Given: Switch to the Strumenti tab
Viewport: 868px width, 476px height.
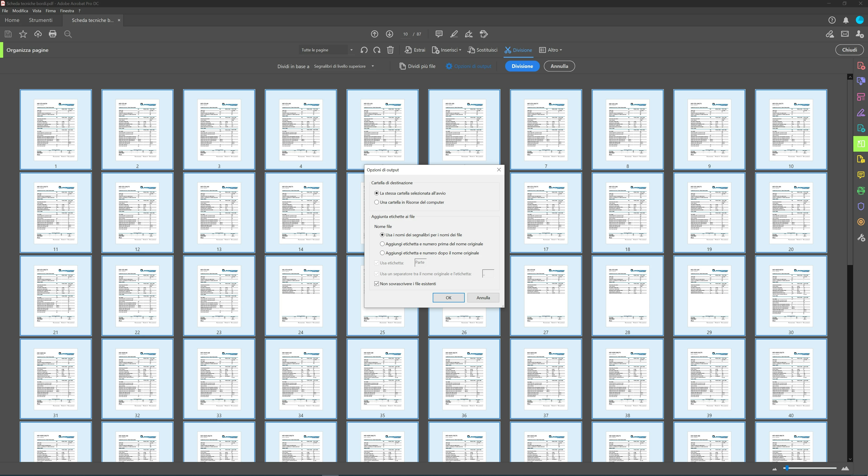Looking at the screenshot, I should click(41, 20).
